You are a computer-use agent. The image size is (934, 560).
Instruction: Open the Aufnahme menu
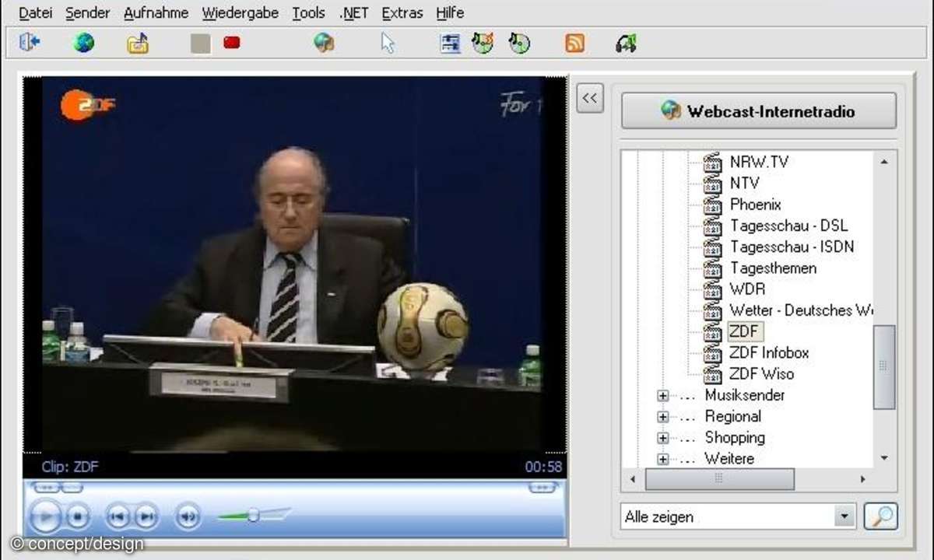pyautogui.click(x=156, y=12)
